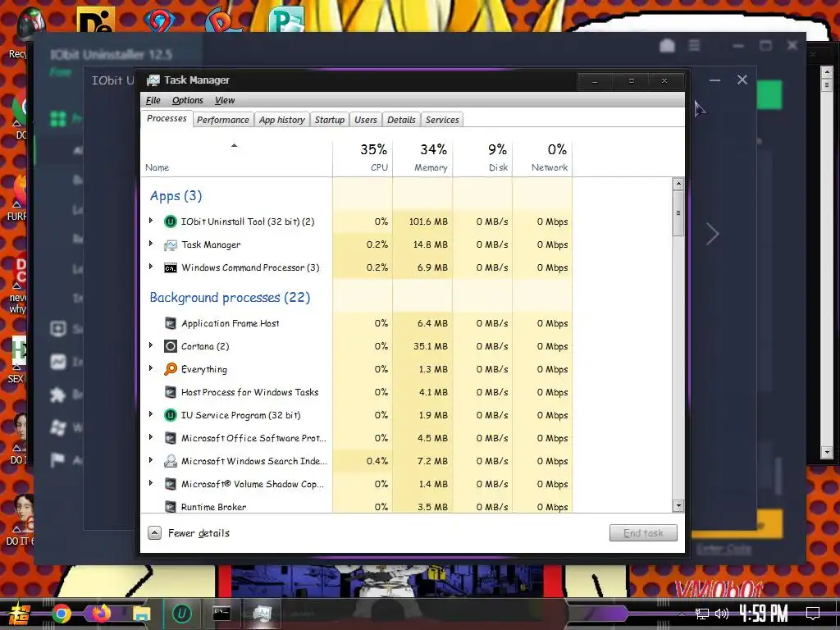
Task: Click the End task button
Action: 643,533
